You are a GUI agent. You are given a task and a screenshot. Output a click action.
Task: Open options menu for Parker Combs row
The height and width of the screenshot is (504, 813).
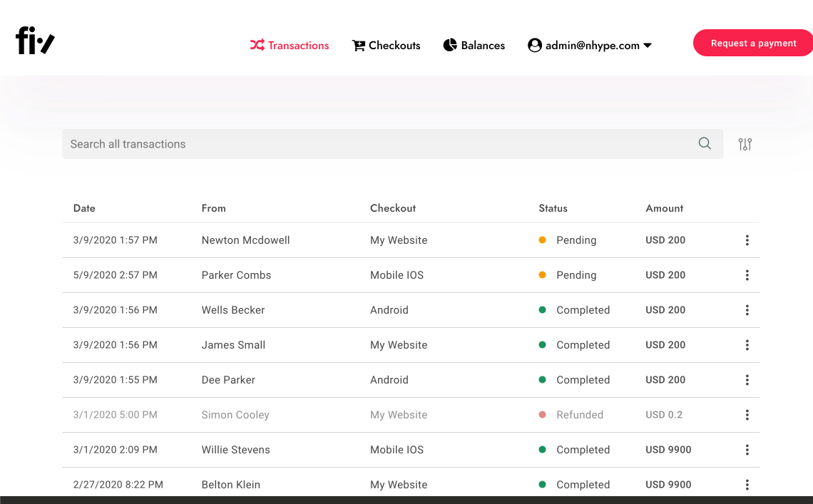click(x=747, y=275)
